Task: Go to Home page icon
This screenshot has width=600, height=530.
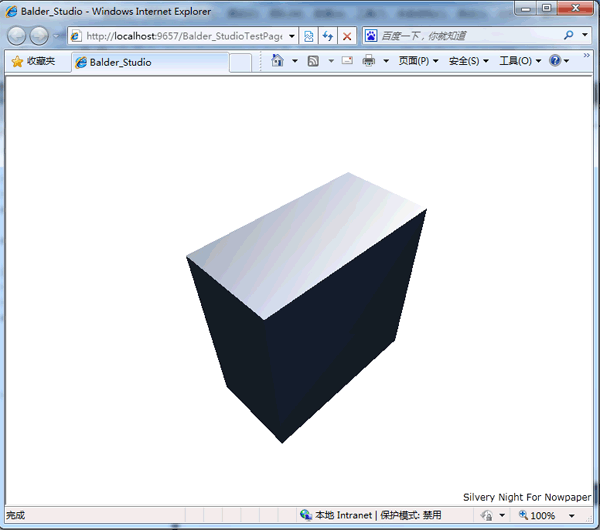Action: [x=277, y=61]
